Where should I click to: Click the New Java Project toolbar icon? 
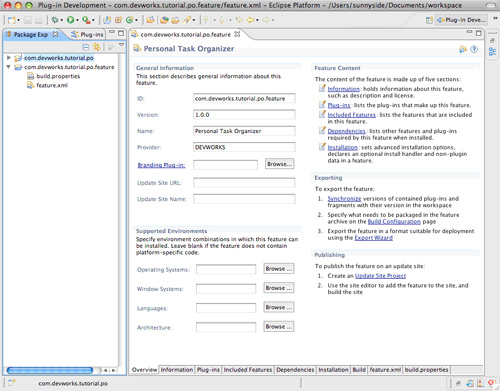(107, 20)
